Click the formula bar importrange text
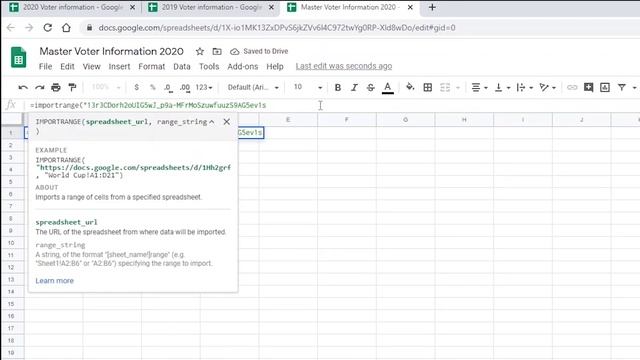 148,105
